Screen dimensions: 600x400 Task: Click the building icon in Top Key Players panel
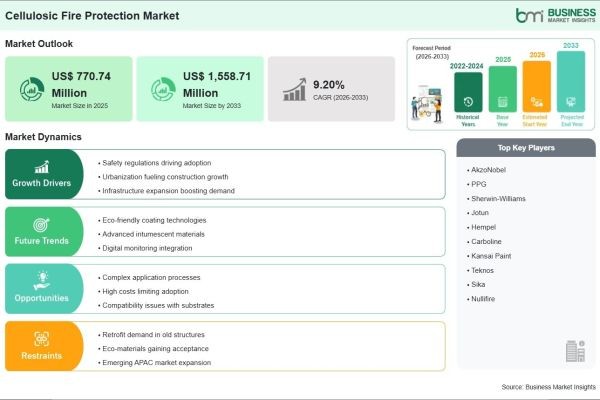tap(576, 351)
